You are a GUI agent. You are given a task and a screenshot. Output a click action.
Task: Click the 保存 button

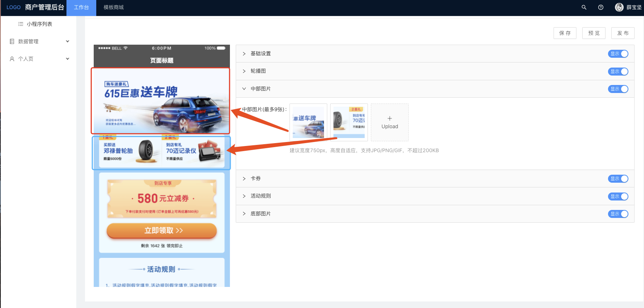[x=565, y=33]
